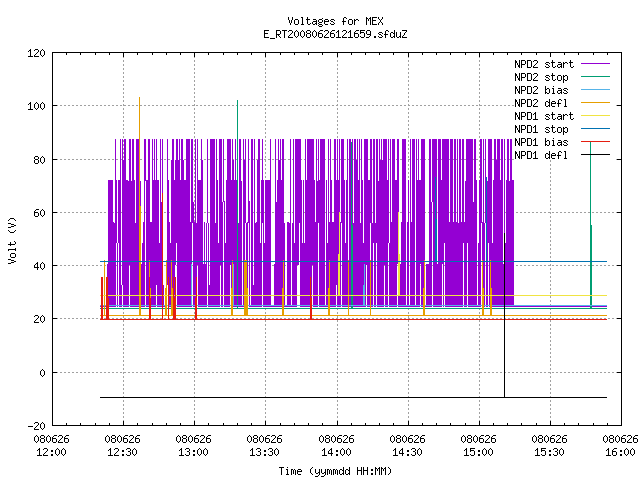Click the orange NPD2 defl legend line

click(596, 102)
